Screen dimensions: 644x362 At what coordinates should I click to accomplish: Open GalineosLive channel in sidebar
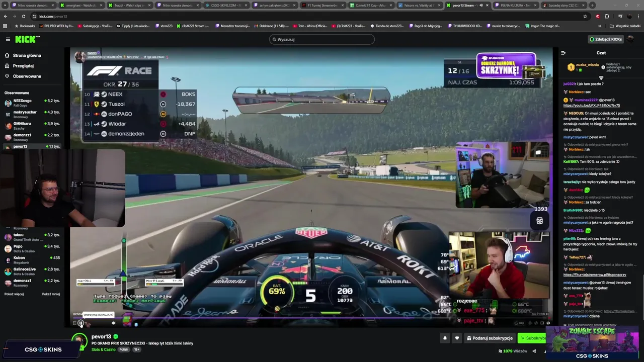click(x=32, y=271)
